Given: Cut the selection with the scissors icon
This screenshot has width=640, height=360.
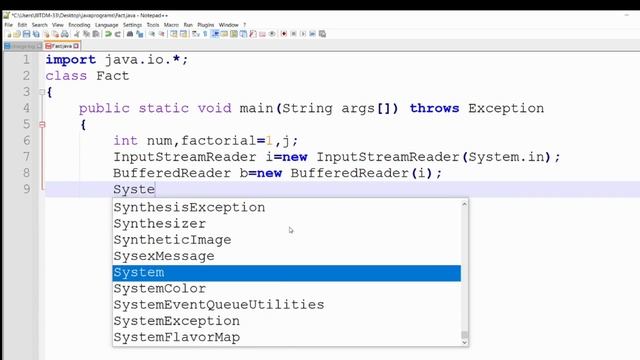Looking at the screenshot, I should tap(76, 34).
